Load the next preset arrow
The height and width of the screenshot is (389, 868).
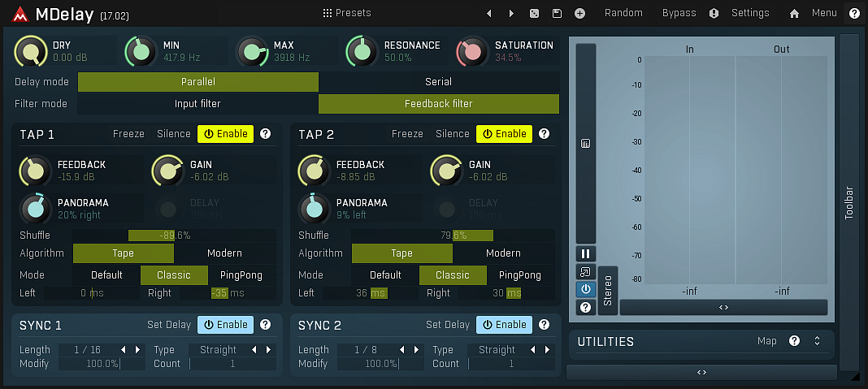[511, 13]
